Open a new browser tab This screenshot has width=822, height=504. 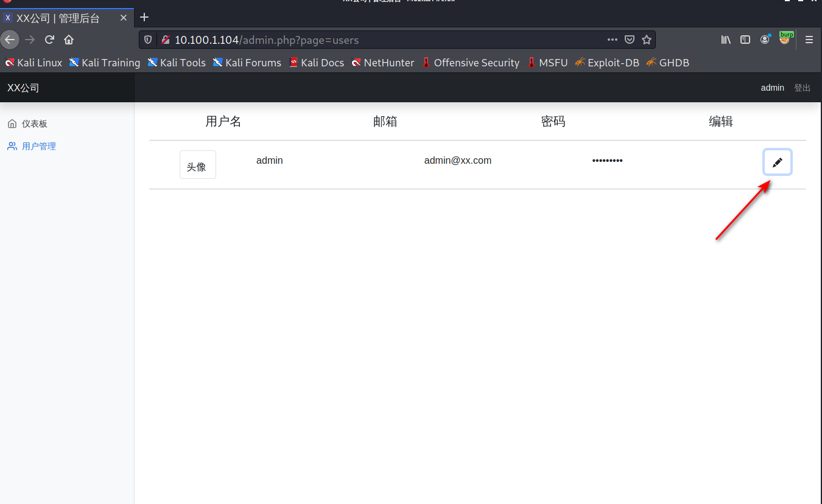coord(144,17)
